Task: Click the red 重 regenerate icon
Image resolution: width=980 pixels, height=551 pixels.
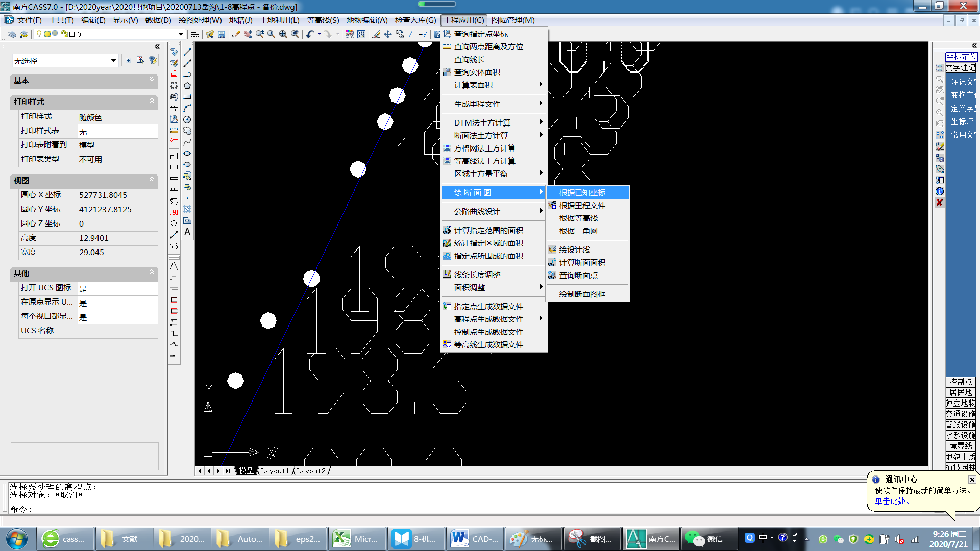Action: coord(174,74)
